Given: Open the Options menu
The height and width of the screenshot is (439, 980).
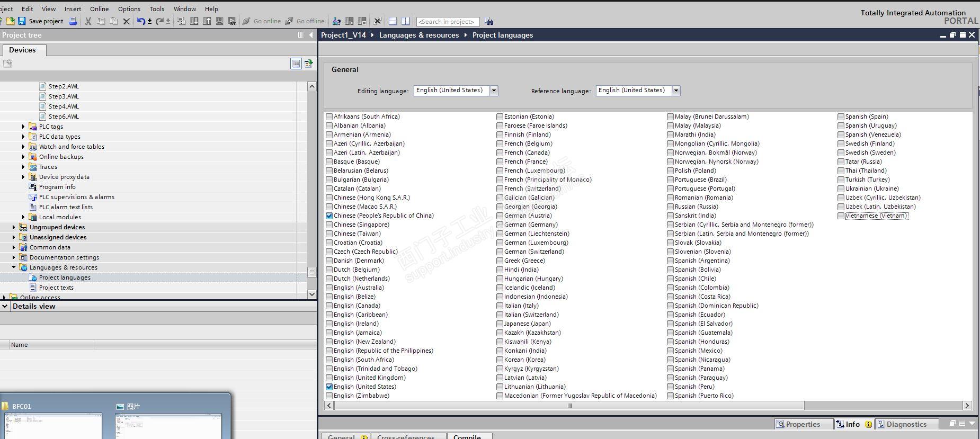Looking at the screenshot, I should pos(129,9).
